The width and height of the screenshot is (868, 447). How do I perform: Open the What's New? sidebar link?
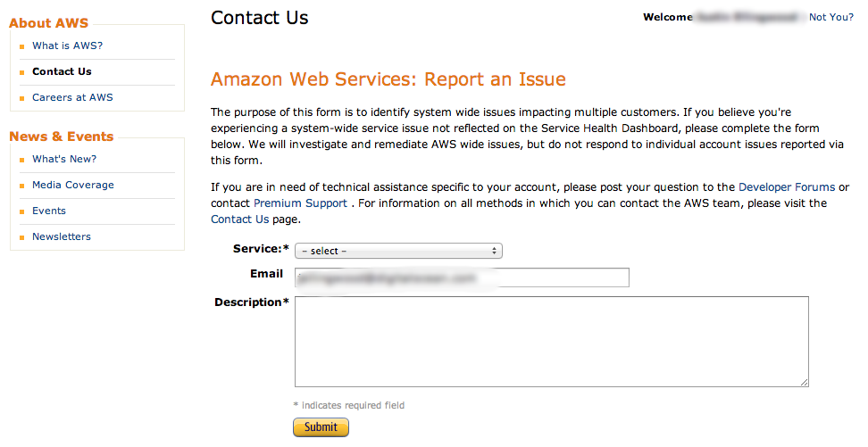pos(64,160)
